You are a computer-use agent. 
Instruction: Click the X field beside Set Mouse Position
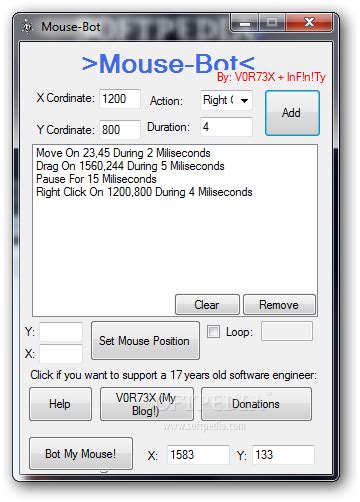coord(61,354)
